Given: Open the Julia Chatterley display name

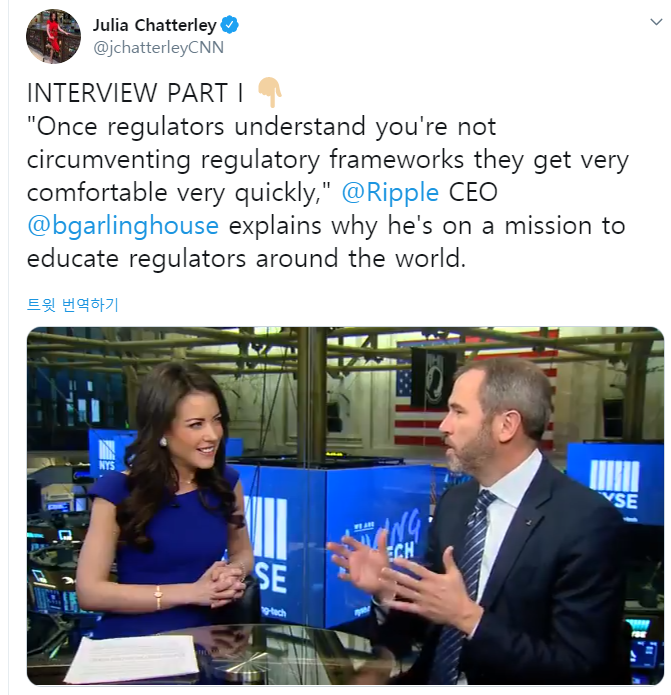Looking at the screenshot, I should 154,25.
